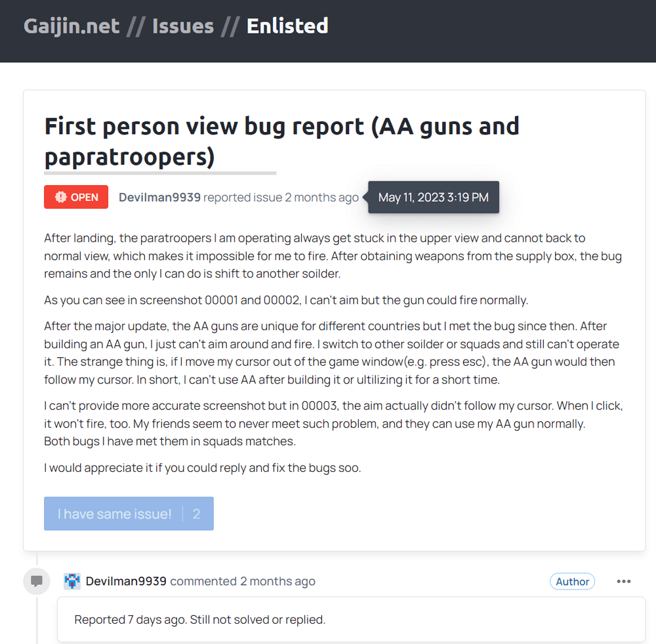
Task: Click the 'commented 2 months ago' timestamp
Action: coord(243,581)
